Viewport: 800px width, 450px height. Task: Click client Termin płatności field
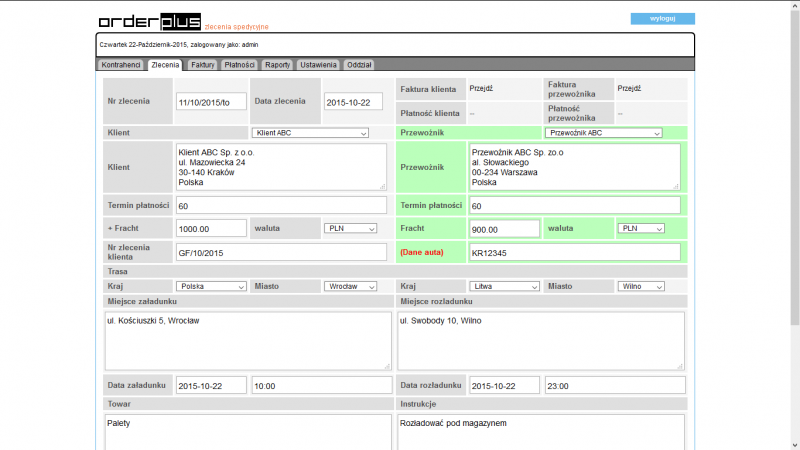[281, 206]
